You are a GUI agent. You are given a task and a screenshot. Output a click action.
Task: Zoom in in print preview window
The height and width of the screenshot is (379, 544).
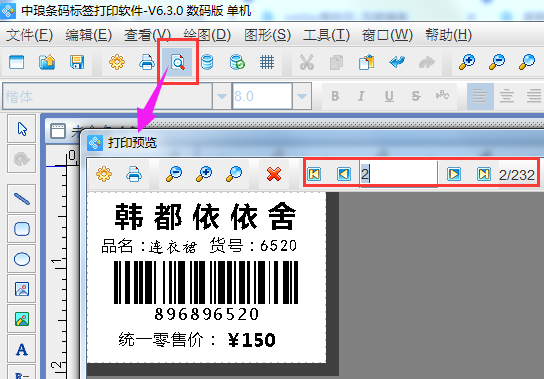pyautogui.click(x=204, y=174)
